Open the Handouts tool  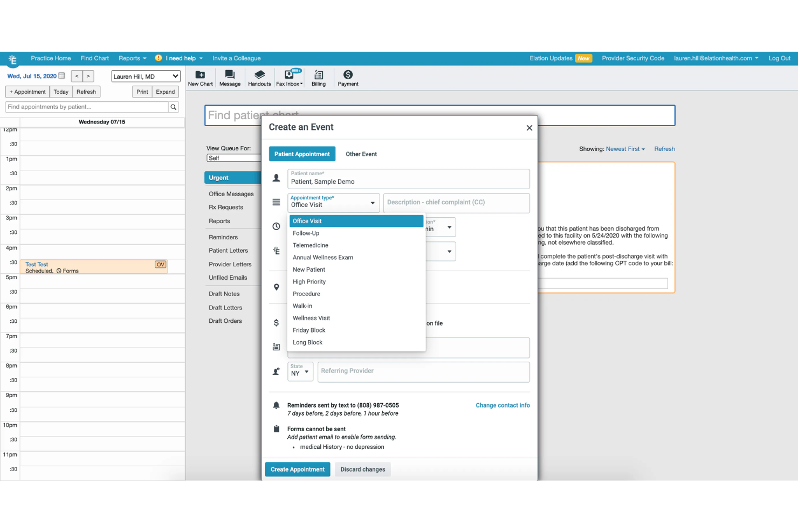pos(259,78)
